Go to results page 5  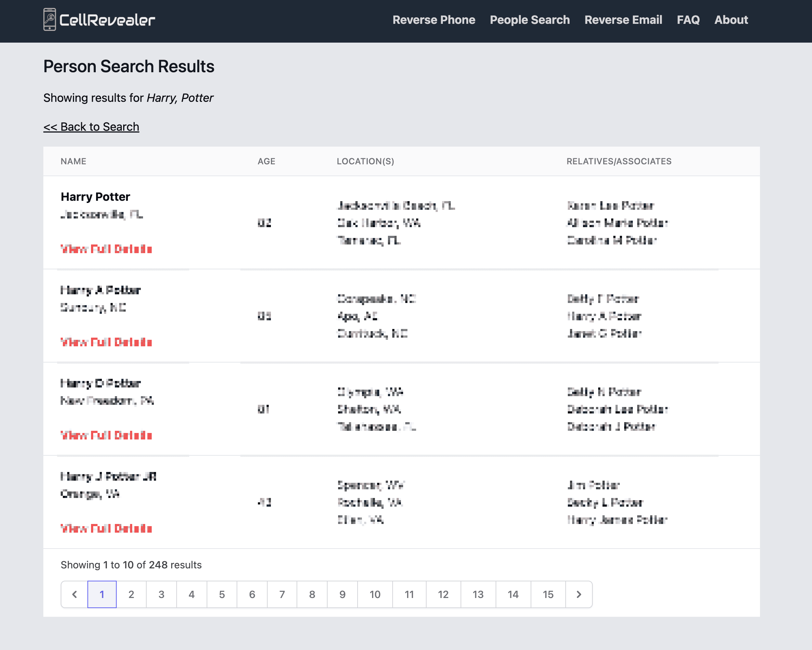222,594
